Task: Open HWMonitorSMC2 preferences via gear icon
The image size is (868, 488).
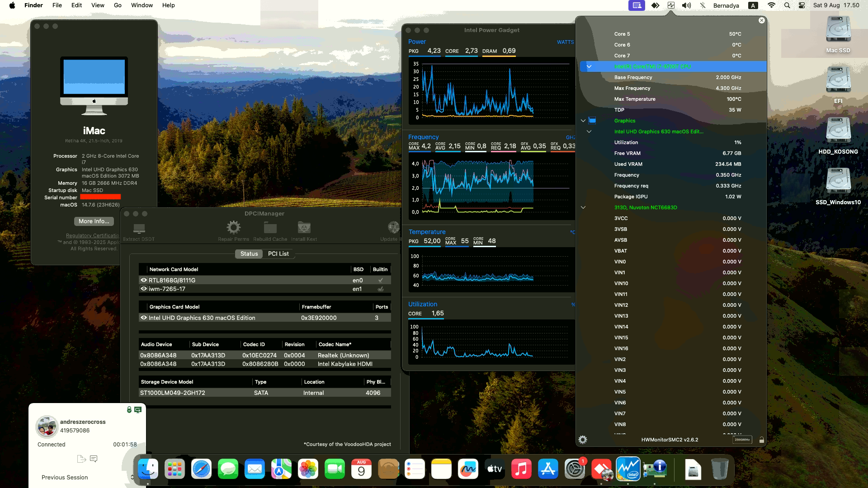Action: point(583,439)
